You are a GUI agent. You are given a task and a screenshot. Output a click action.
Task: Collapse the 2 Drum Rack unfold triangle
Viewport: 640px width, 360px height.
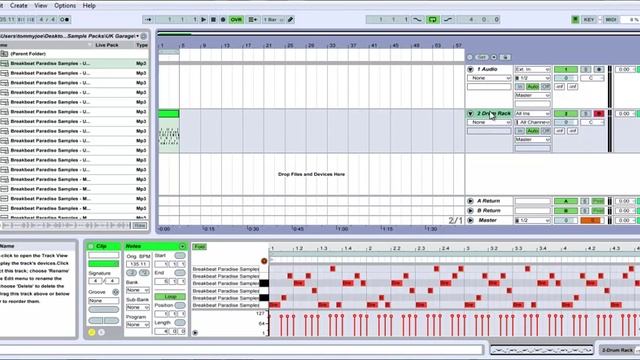click(470, 113)
